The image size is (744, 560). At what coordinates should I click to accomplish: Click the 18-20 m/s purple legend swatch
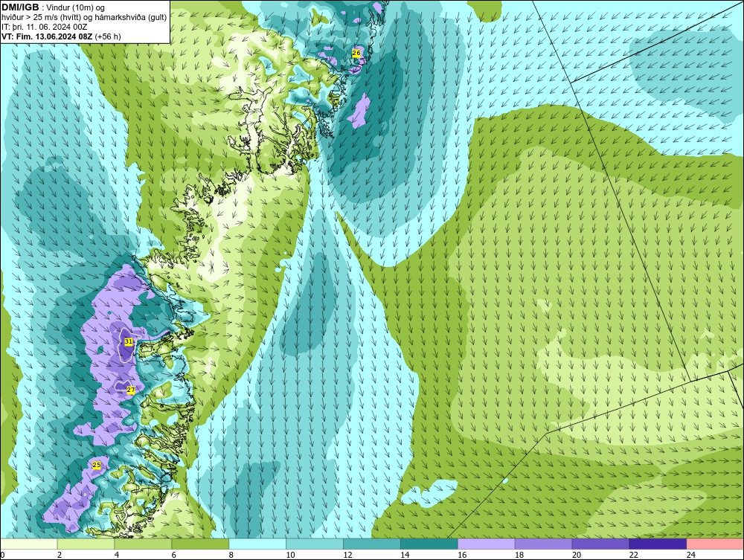point(543,544)
